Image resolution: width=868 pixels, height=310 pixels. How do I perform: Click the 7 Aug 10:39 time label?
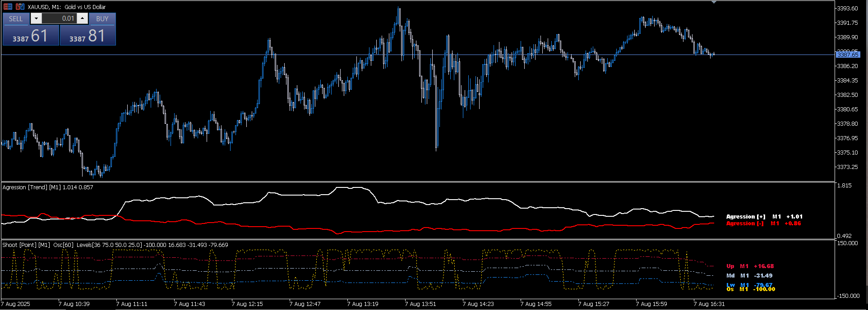tap(74, 304)
